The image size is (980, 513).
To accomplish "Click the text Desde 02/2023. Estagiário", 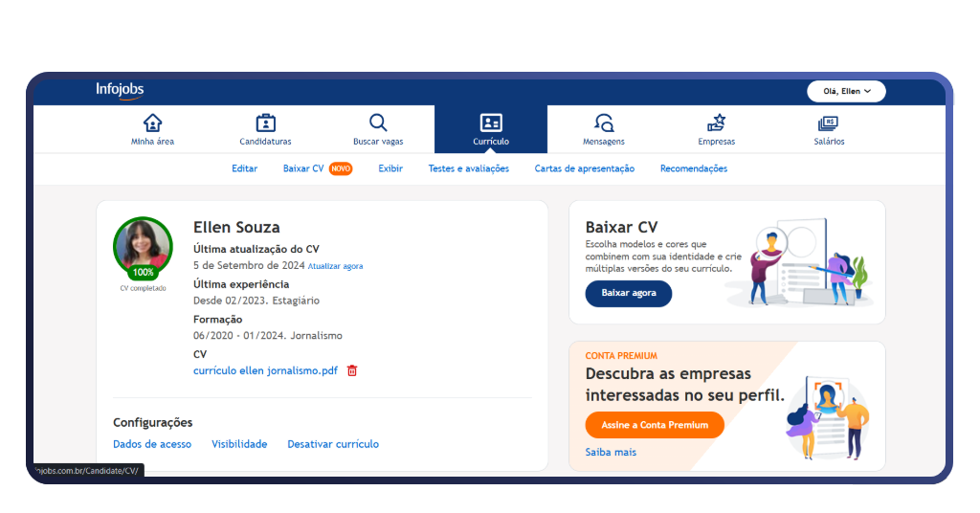I will click(256, 301).
